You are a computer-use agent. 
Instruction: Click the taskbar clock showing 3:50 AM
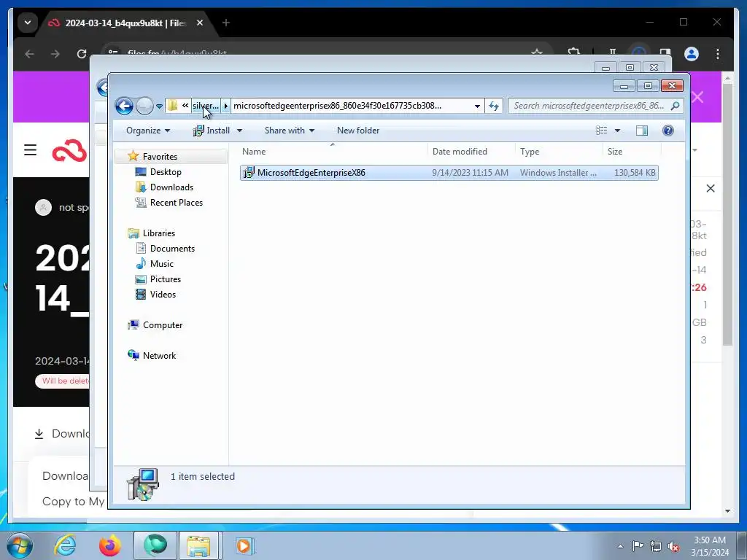pos(710,546)
